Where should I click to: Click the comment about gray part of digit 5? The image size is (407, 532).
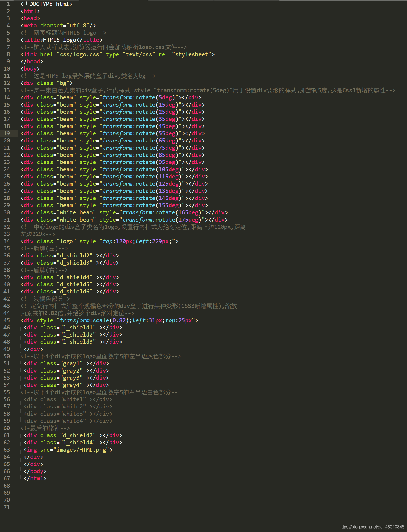point(100,356)
